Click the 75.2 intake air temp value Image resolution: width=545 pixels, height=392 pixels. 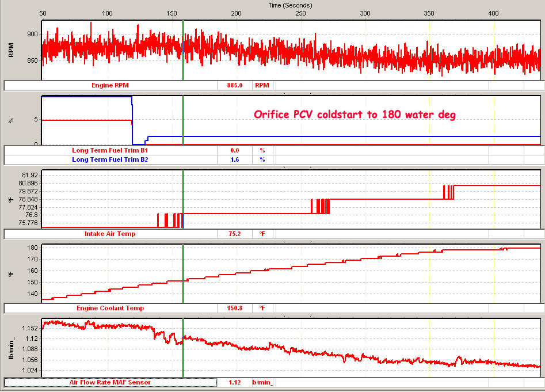point(235,234)
